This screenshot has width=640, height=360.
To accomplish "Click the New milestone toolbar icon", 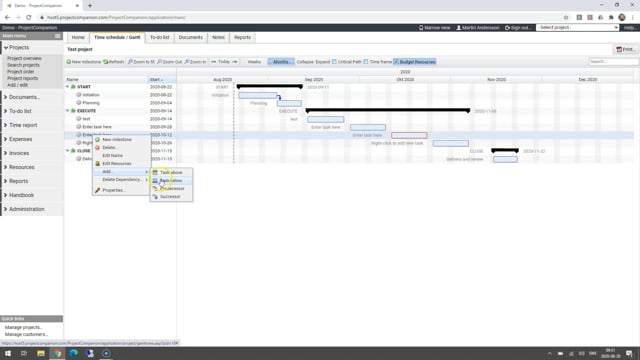I will (69, 62).
